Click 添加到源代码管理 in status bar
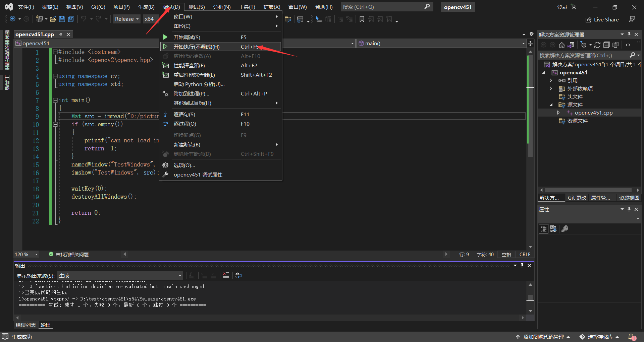This screenshot has height=342, width=644. click(543, 337)
